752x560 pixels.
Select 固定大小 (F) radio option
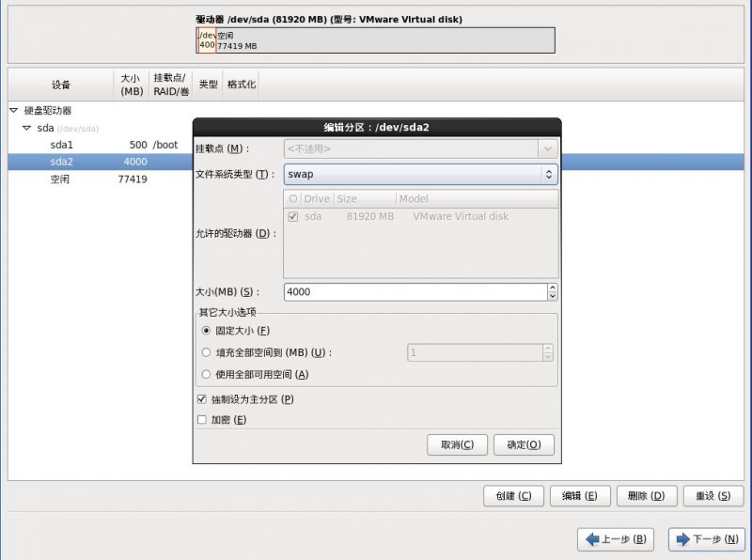[207, 331]
